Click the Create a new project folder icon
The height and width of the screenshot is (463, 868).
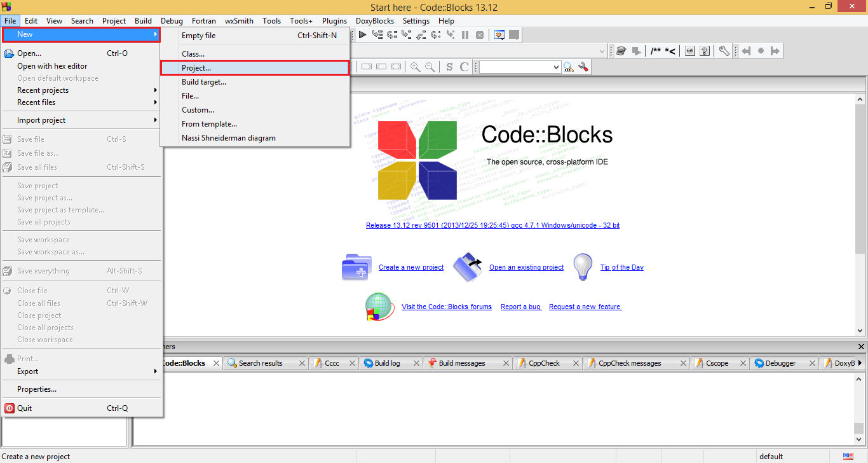(x=356, y=266)
